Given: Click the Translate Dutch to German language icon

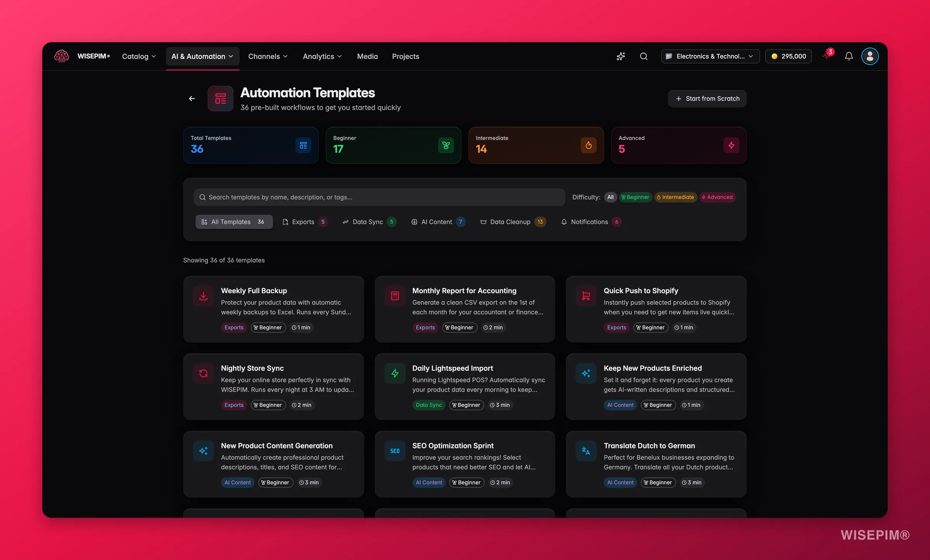Looking at the screenshot, I should (x=586, y=451).
